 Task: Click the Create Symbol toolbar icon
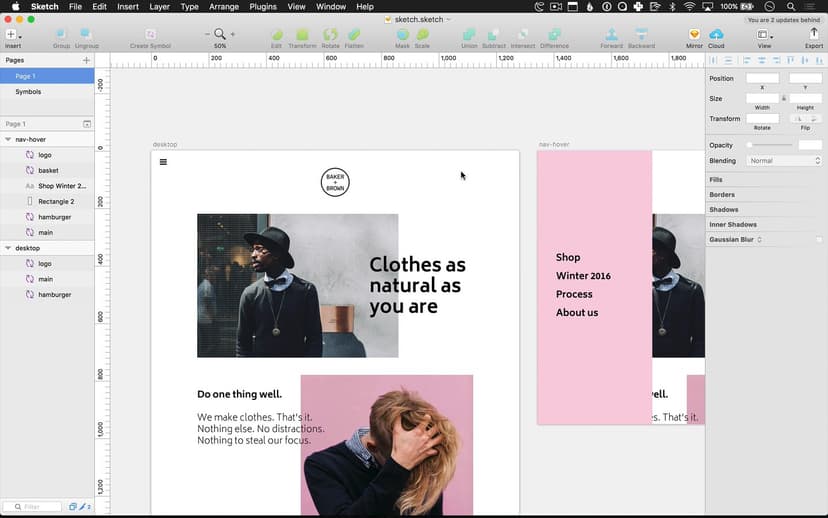[x=151, y=36]
